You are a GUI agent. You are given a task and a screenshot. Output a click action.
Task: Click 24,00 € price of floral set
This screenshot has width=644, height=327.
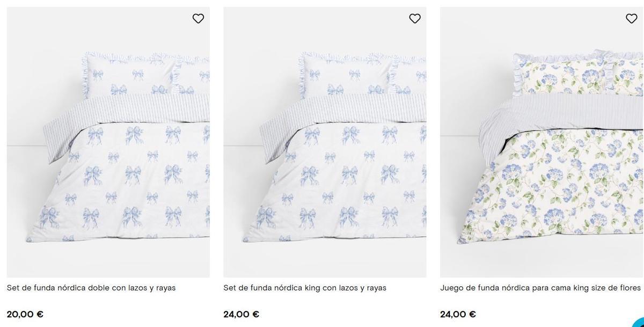pyautogui.click(x=458, y=315)
